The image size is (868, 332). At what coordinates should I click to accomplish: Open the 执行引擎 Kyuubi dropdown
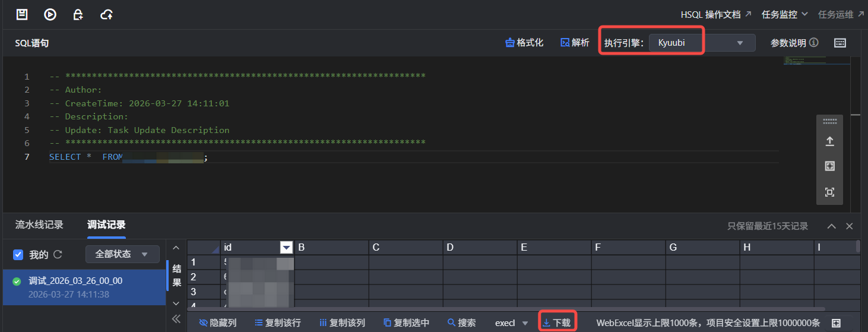click(x=702, y=43)
